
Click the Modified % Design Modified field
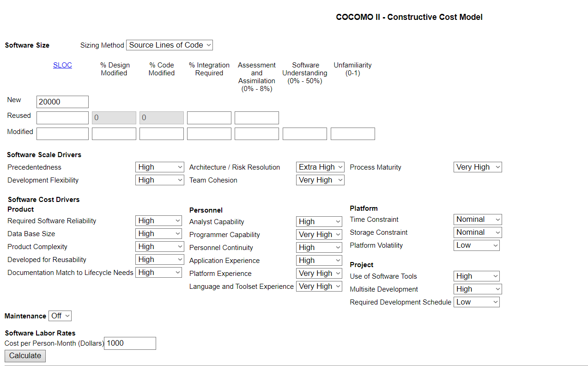114,134
